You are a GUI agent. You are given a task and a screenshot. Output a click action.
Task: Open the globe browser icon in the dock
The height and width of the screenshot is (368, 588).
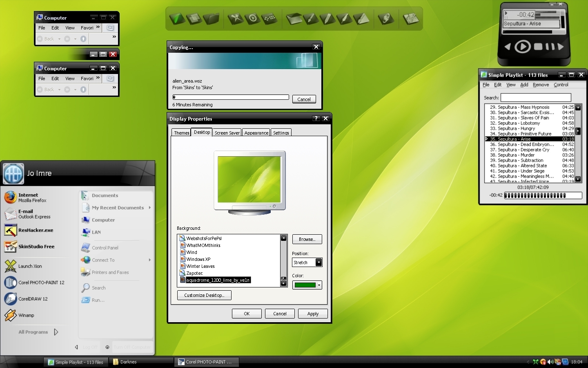[x=386, y=18]
